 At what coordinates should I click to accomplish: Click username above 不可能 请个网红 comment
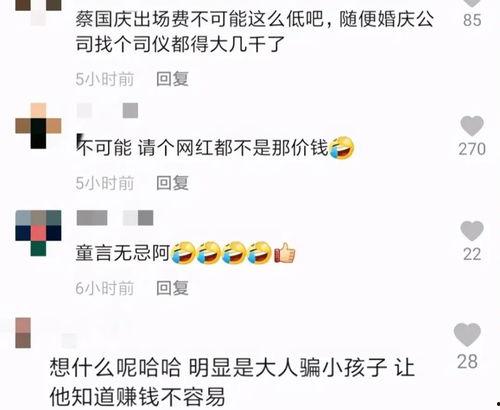click(107, 111)
